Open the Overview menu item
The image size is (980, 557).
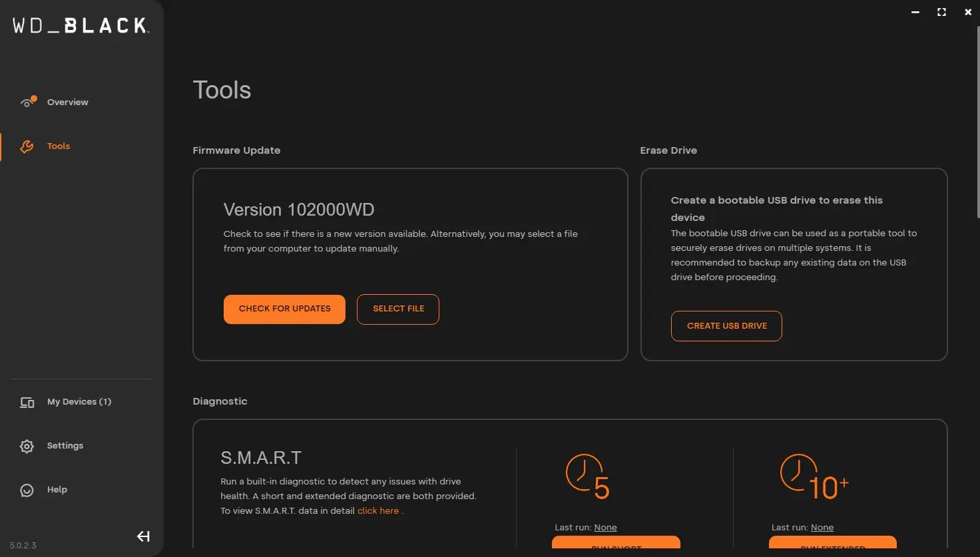[x=67, y=102]
